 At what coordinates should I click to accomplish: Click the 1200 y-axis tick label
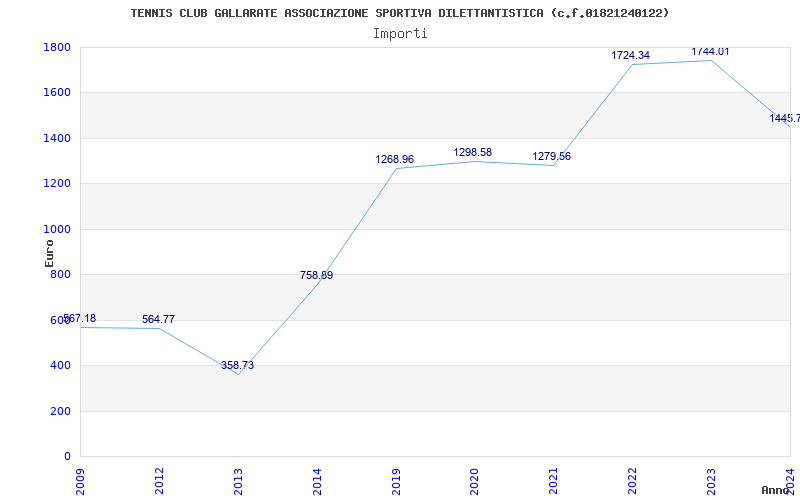(57, 184)
